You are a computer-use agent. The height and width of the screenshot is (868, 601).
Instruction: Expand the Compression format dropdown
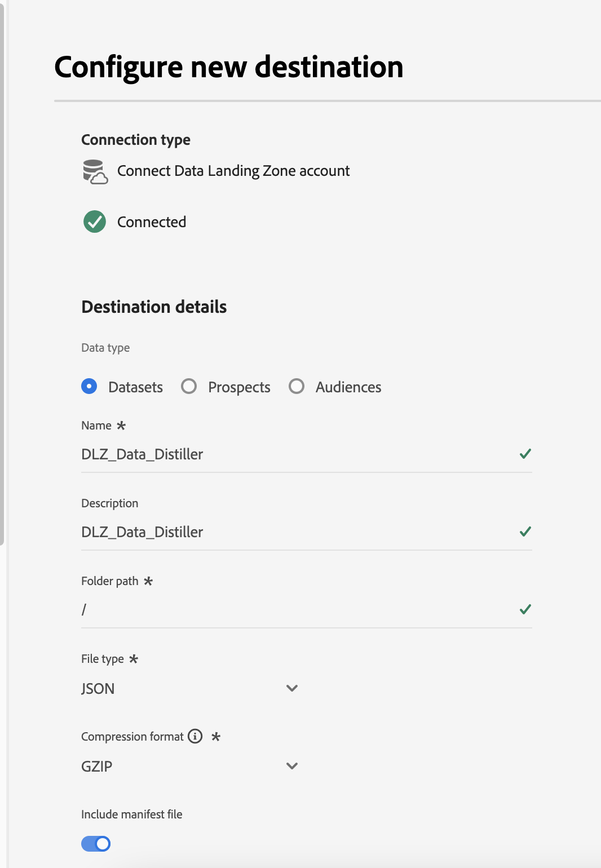click(189, 766)
